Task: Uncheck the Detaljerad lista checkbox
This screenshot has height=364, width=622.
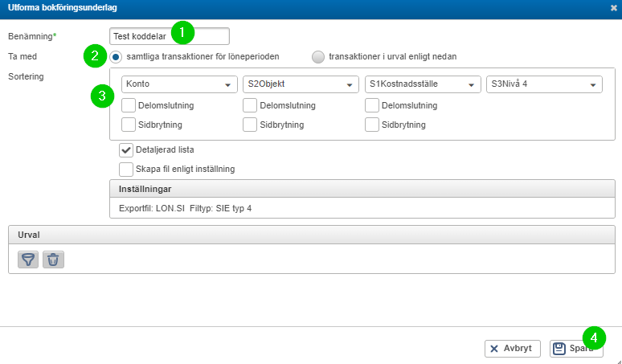Action: [x=126, y=150]
